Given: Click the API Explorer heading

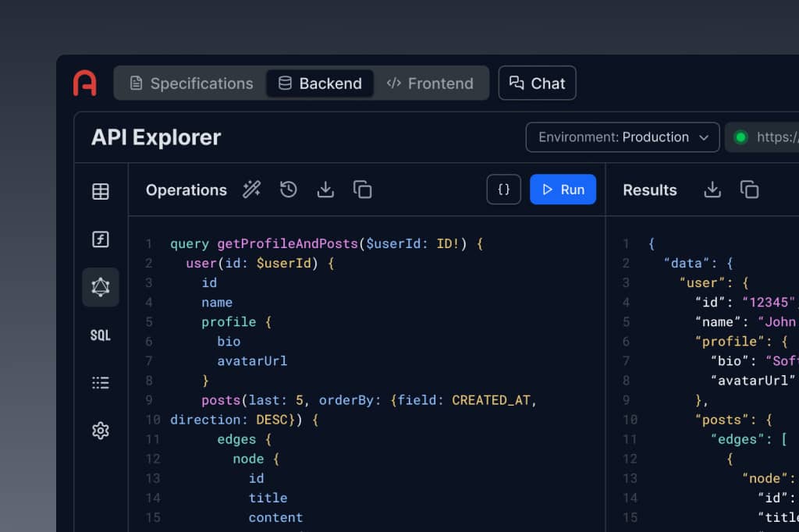Looking at the screenshot, I should 154,137.
